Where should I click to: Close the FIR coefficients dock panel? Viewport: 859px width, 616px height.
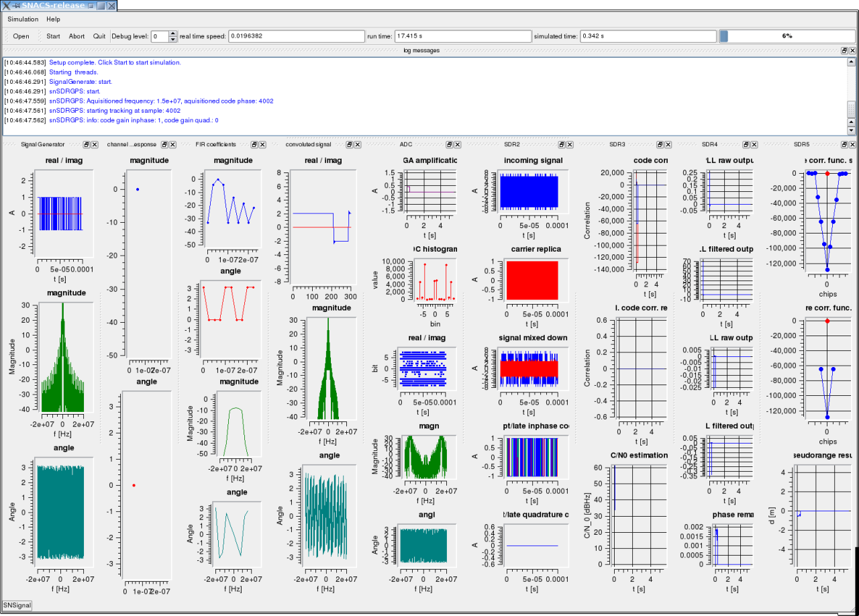262,144
